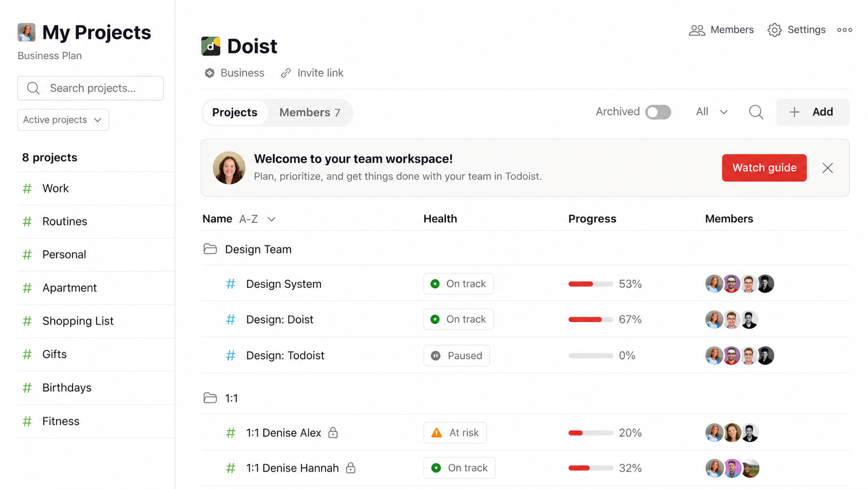Click the Watch guide button
The width and height of the screenshot is (868, 489).
764,168
